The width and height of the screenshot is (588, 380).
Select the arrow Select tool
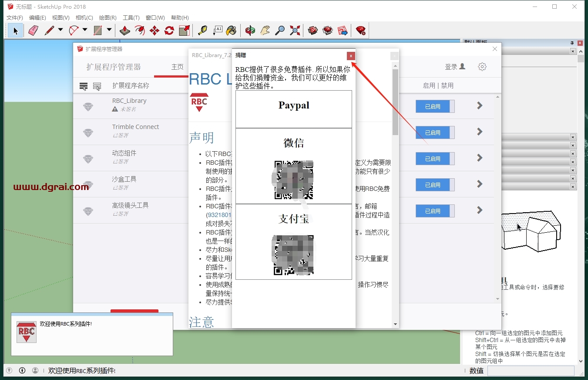[16, 31]
